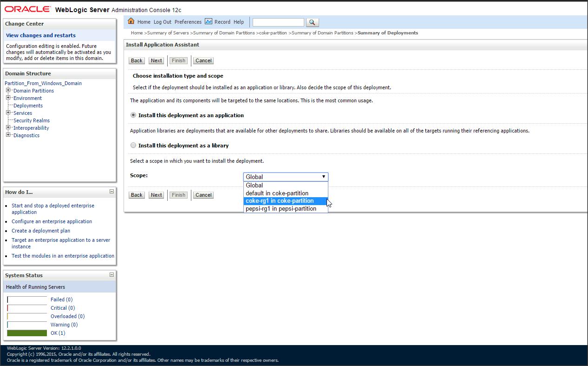Click first Summary of Domain Partitions breadcrumb

tap(224, 33)
